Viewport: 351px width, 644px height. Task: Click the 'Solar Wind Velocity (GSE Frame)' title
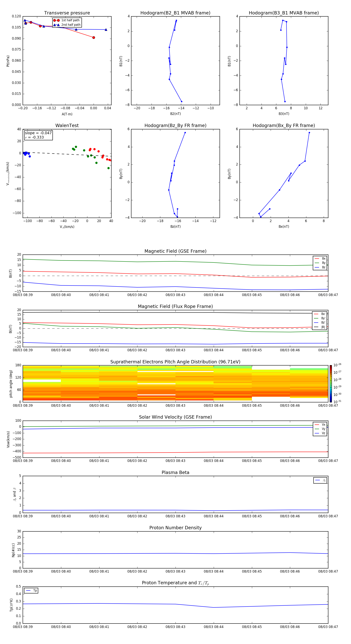click(x=175, y=417)
